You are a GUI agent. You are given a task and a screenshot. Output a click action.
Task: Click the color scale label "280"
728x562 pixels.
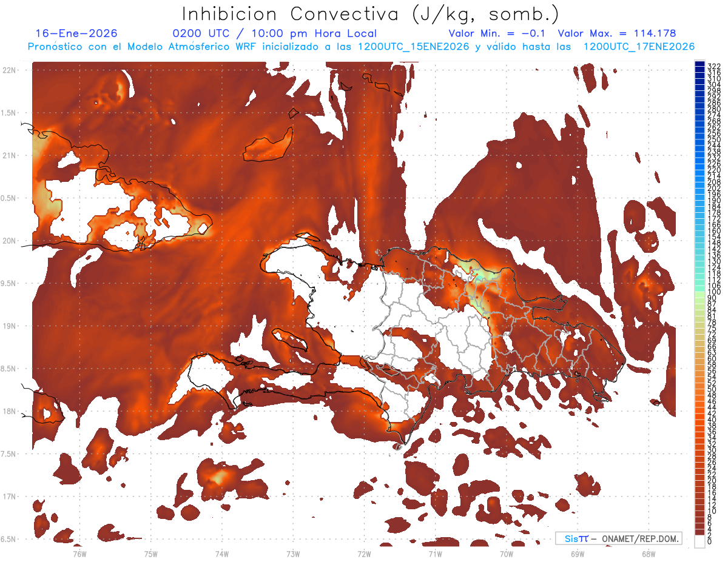click(x=713, y=109)
